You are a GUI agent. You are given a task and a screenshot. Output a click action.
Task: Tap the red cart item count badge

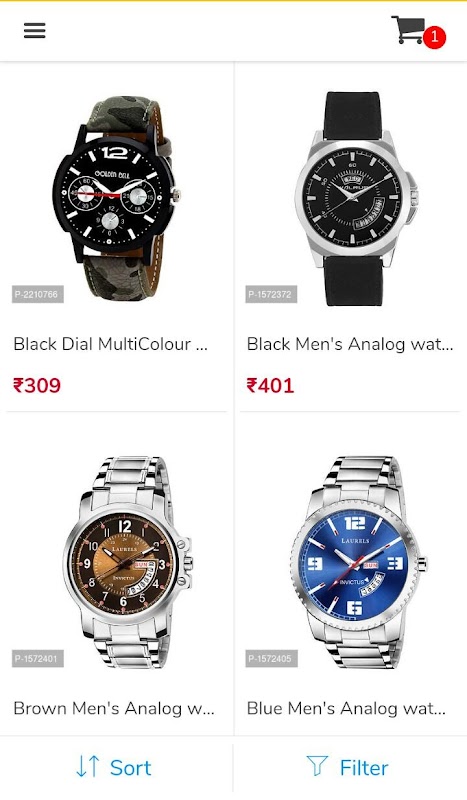coord(434,37)
